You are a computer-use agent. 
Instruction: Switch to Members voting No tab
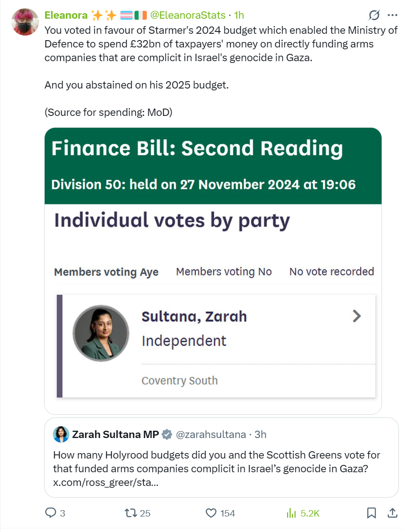224,272
